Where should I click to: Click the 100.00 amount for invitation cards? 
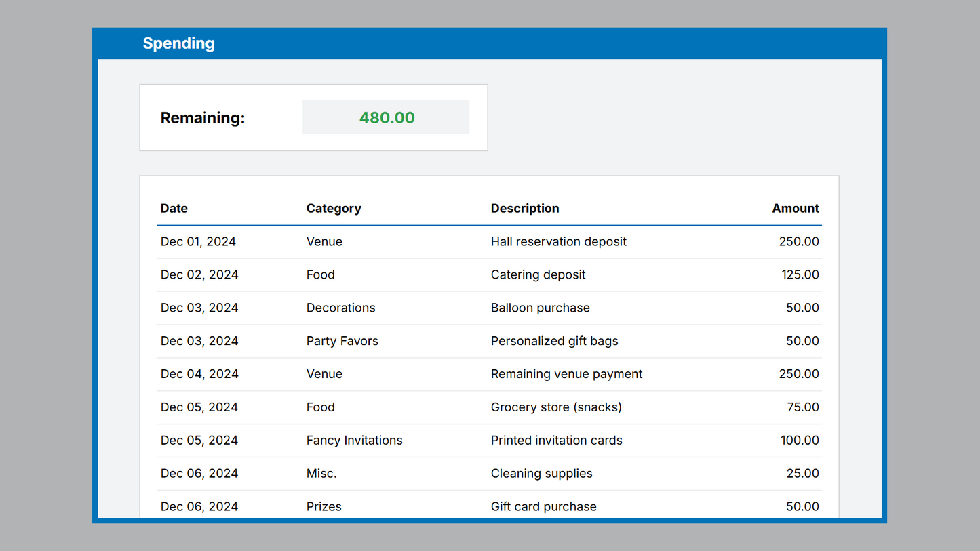coord(800,441)
